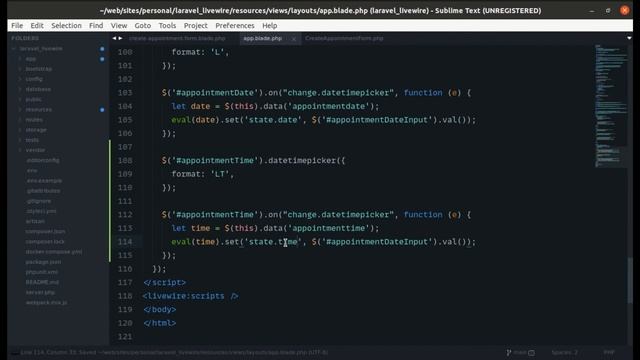Open the tab list dropdown arrow

[x=629, y=38]
